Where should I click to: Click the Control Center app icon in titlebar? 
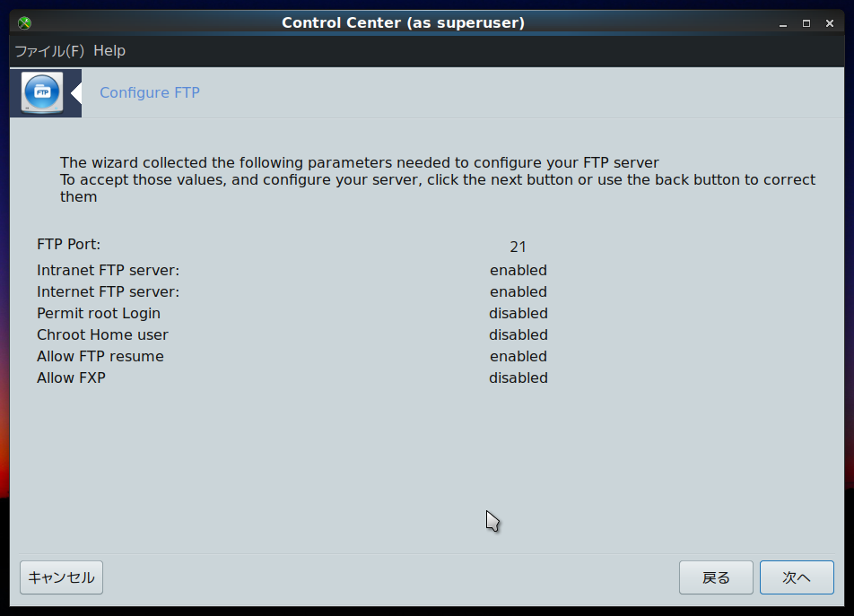pyautogui.click(x=24, y=22)
